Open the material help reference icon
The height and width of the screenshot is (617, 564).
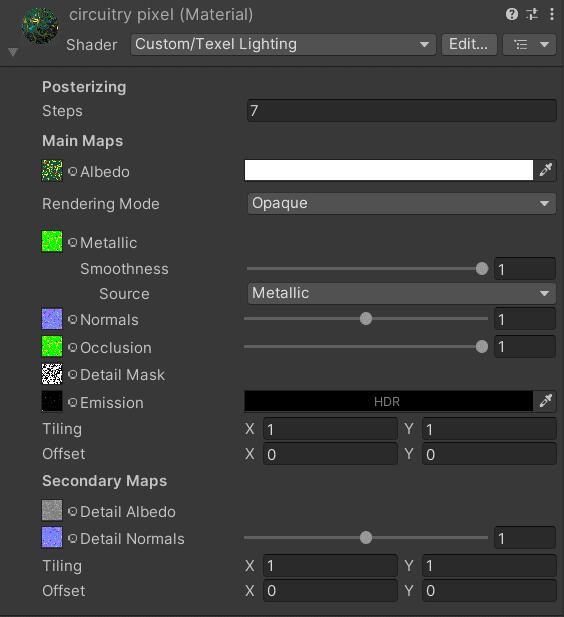(x=512, y=15)
